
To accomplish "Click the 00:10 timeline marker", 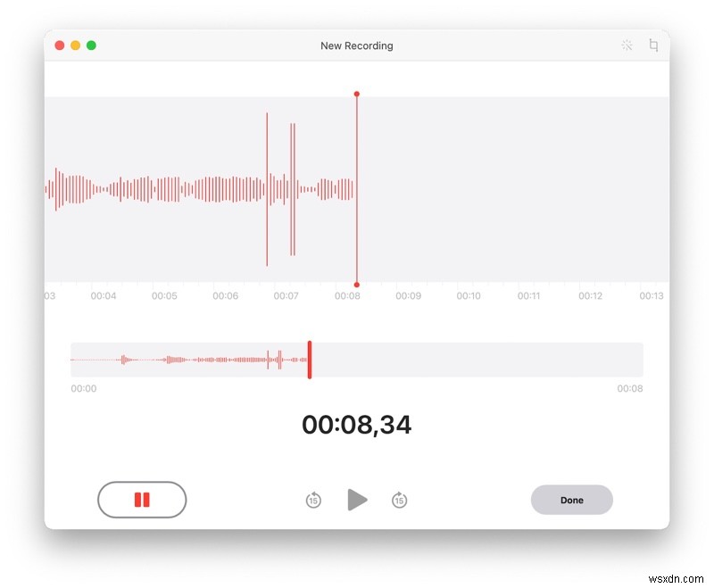I will click(469, 296).
